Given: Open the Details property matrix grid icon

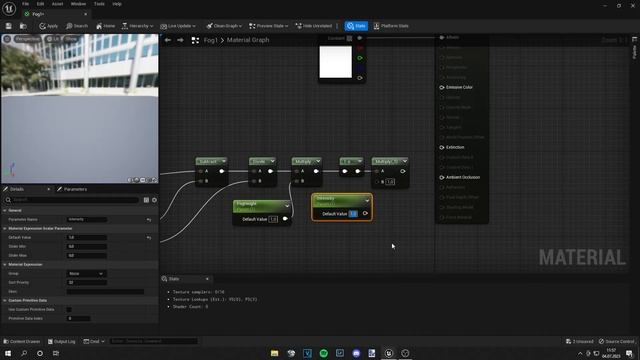Looking at the screenshot, I should pos(146,200).
